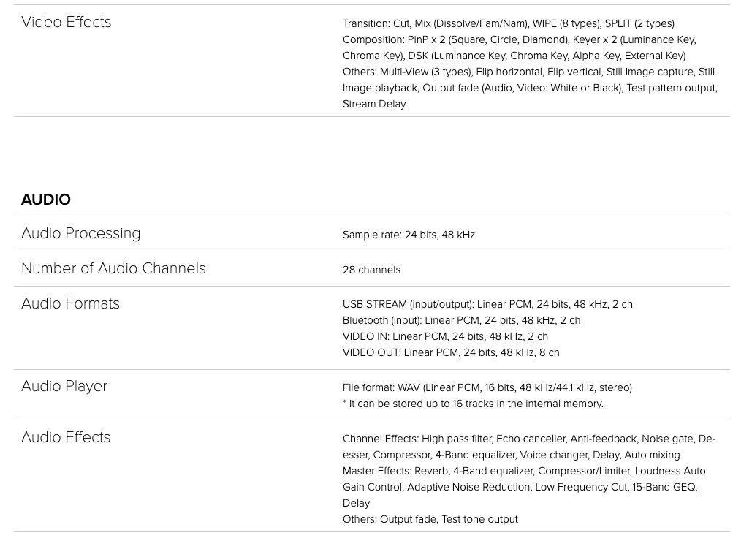Click the Sample rate 24 bits text

click(x=409, y=235)
